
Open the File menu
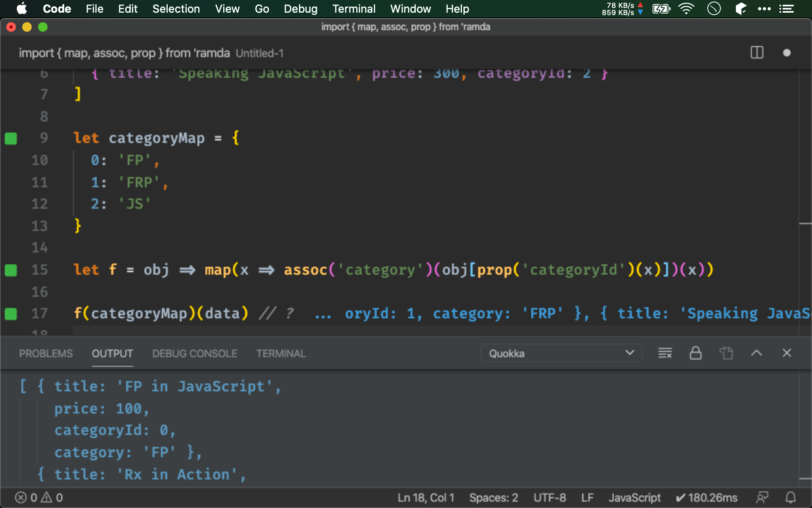point(94,8)
